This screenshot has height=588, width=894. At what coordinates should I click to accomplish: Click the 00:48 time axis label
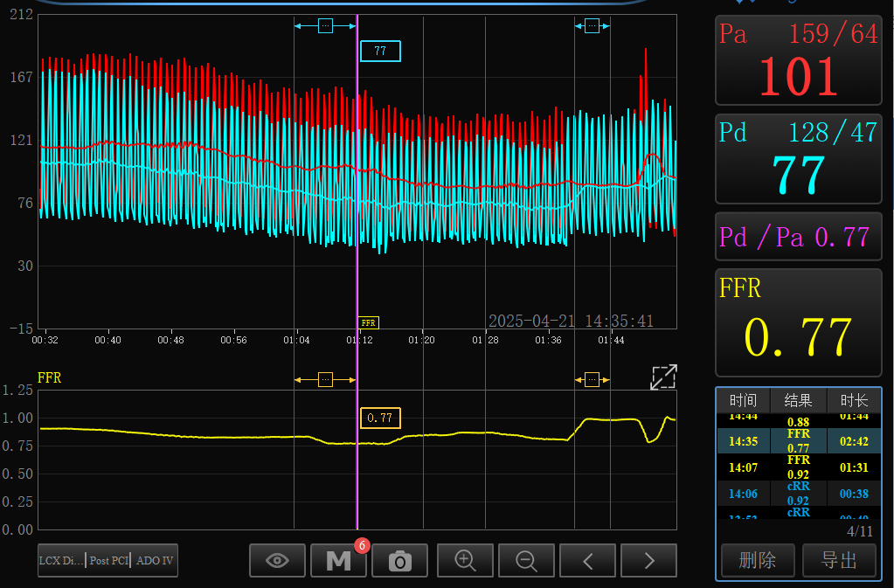(x=171, y=340)
